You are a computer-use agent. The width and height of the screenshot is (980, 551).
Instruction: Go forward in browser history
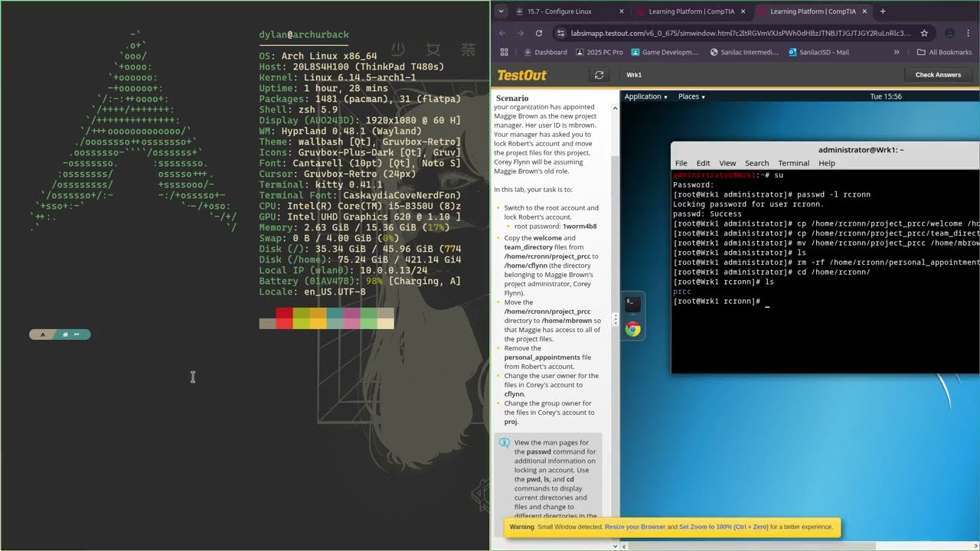pos(521,33)
